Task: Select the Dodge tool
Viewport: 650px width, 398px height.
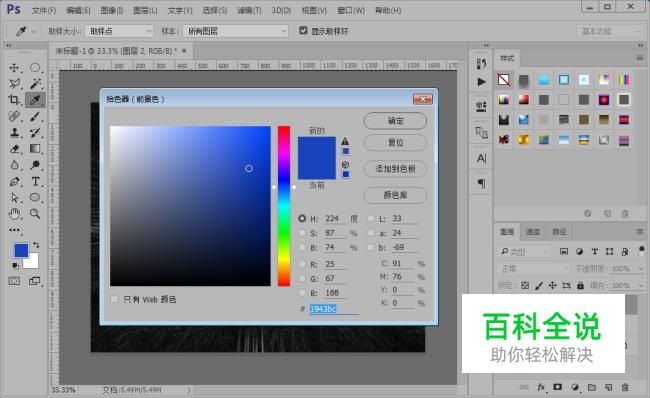Action: [35, 165]
